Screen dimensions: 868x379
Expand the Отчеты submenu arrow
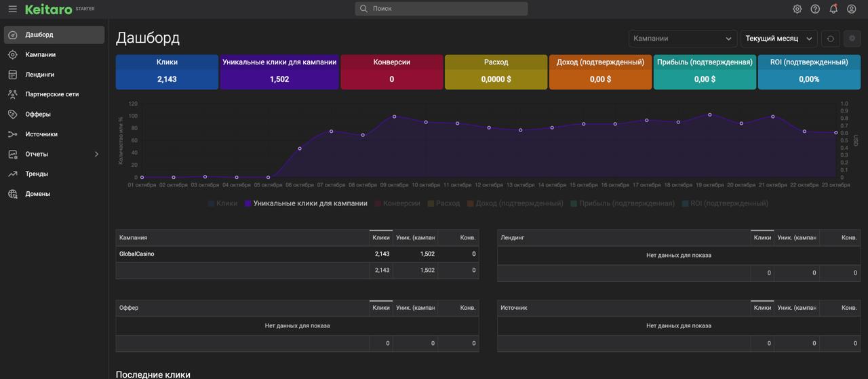(x=96, y=155)
